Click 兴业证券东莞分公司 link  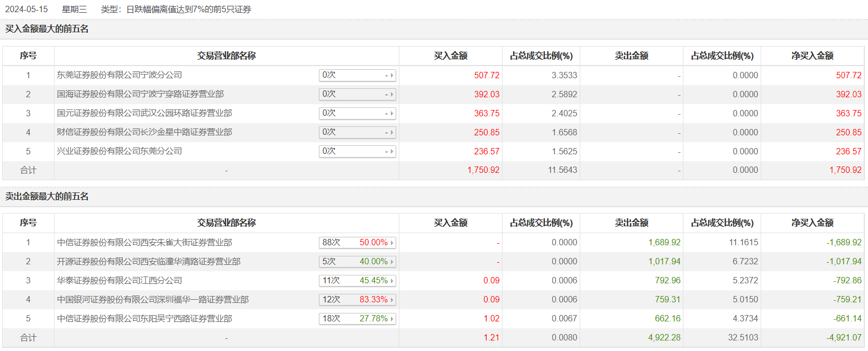(x=120, y=151)
